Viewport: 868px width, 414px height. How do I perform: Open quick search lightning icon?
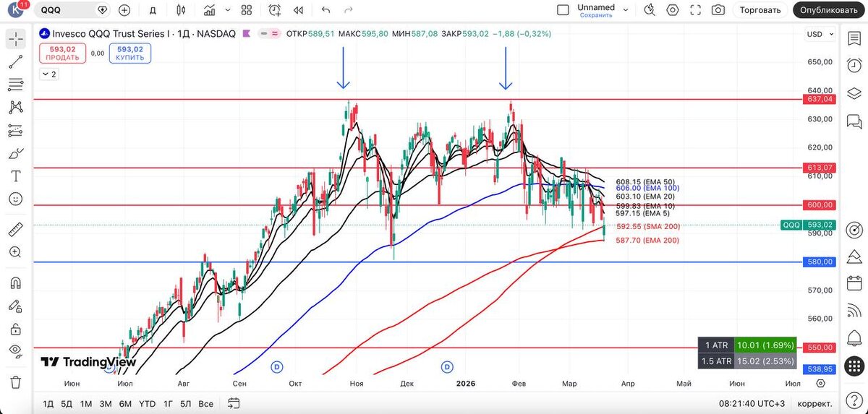coord(650,10)
